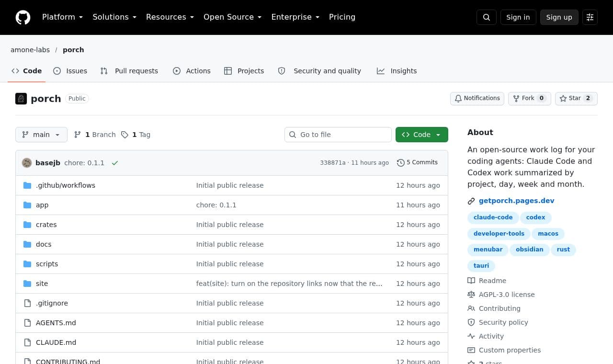Image resolution: width=613 pixels, height=364 pixels.
Task: Click the shield icon beside Security policy
Action: [471, 322]
